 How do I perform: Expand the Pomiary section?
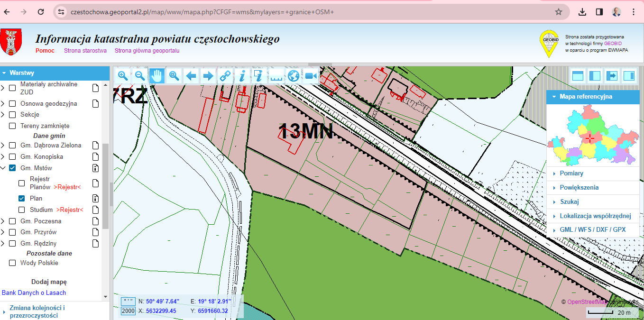point(571,174)
